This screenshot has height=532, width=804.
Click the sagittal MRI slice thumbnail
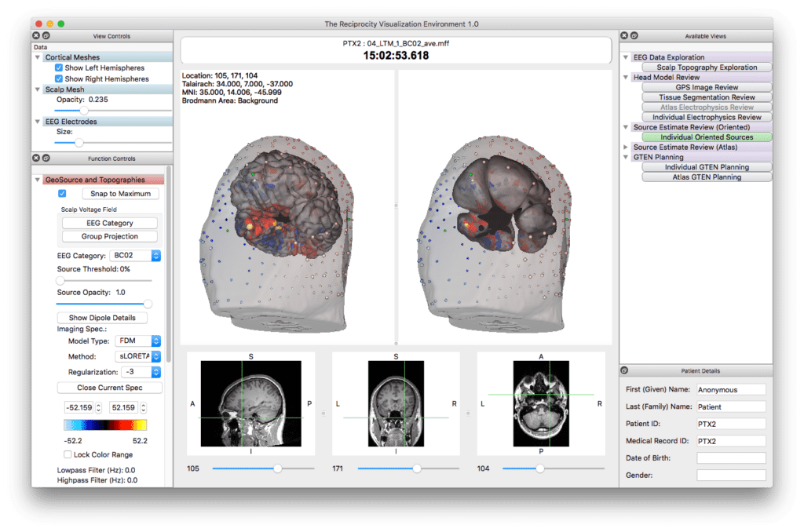(250, 404)
